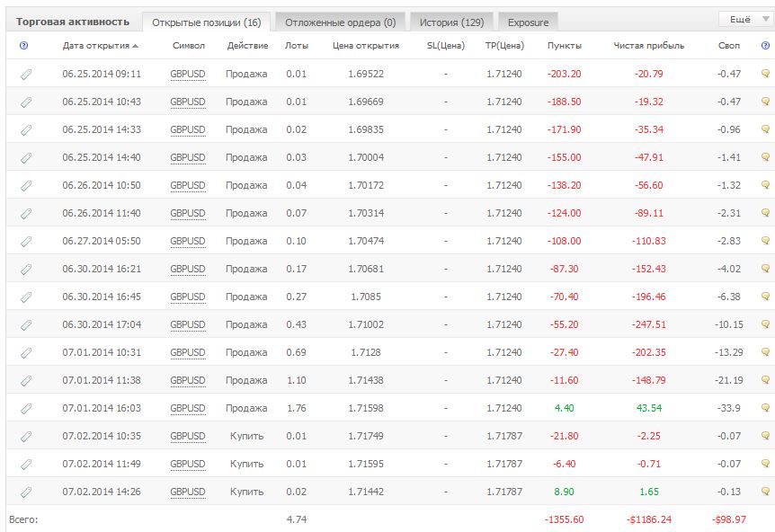This screenshot has width=775, height=532.
Task: Click the attachment icon for the 06.25.2014 14:33 trade
Action: pyautogui.click(x=26, y=130)
